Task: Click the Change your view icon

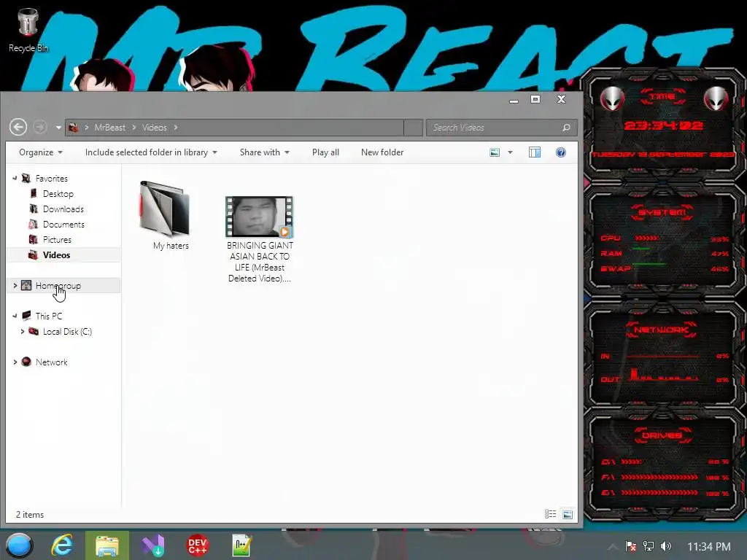Action: click(495, 152)
